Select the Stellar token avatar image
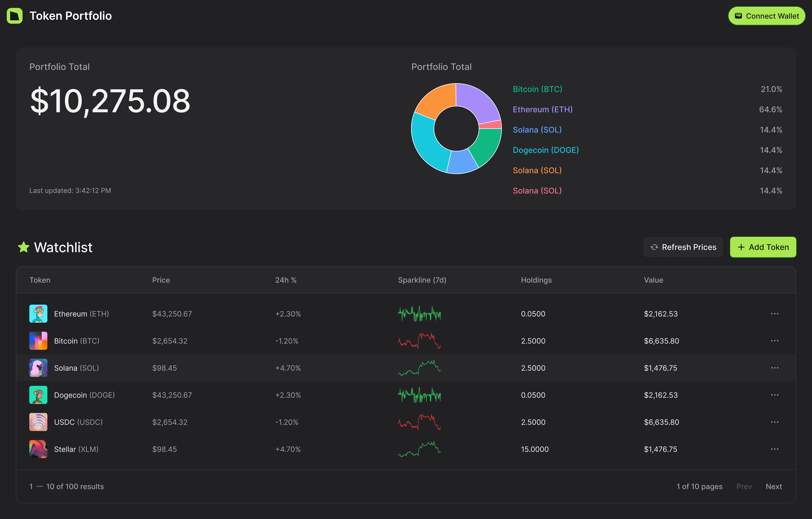 tap(38, 449)
